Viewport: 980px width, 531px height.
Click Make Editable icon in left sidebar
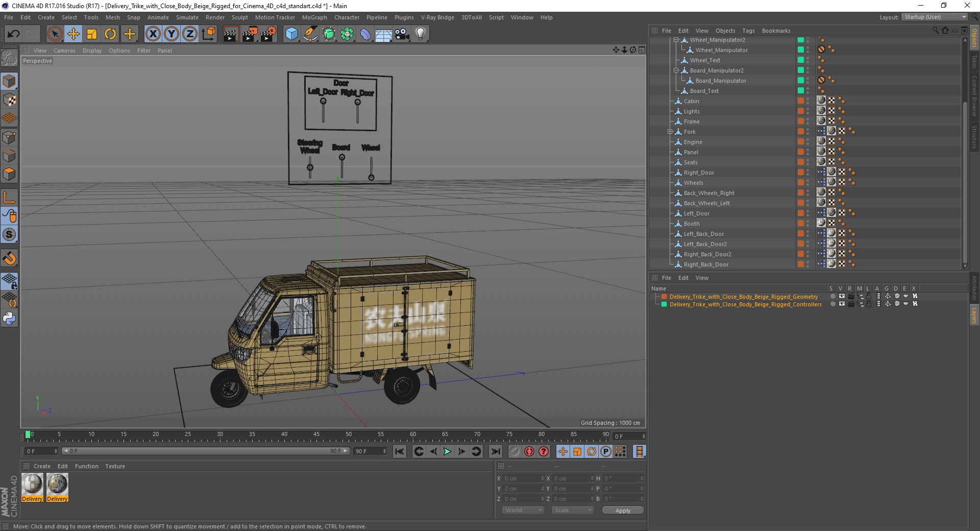(9, 58)
